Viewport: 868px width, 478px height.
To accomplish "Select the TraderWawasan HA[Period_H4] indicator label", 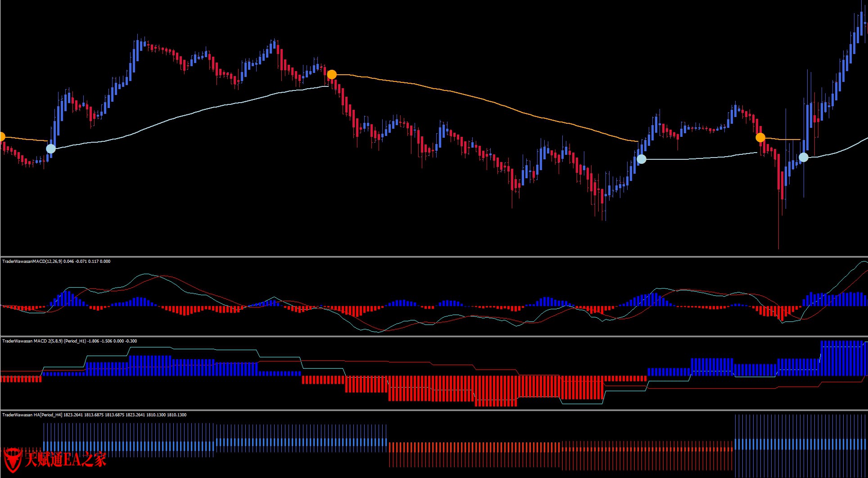I will 94,415.
